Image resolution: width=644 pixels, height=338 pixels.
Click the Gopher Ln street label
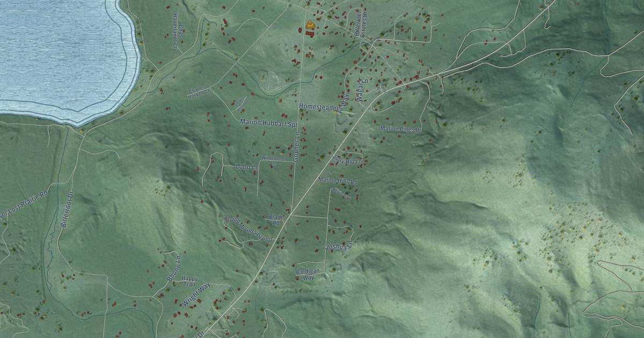[x=295, y=147]
